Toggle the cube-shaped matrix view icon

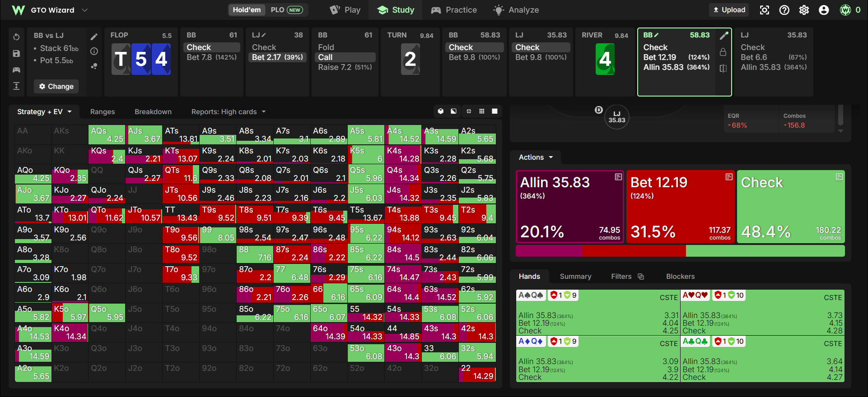coord(441,111)
